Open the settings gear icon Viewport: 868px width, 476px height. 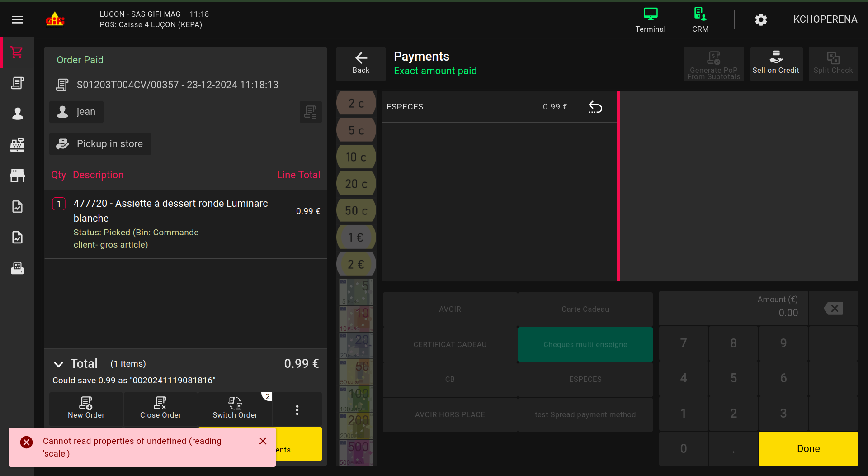click(761, 19)
